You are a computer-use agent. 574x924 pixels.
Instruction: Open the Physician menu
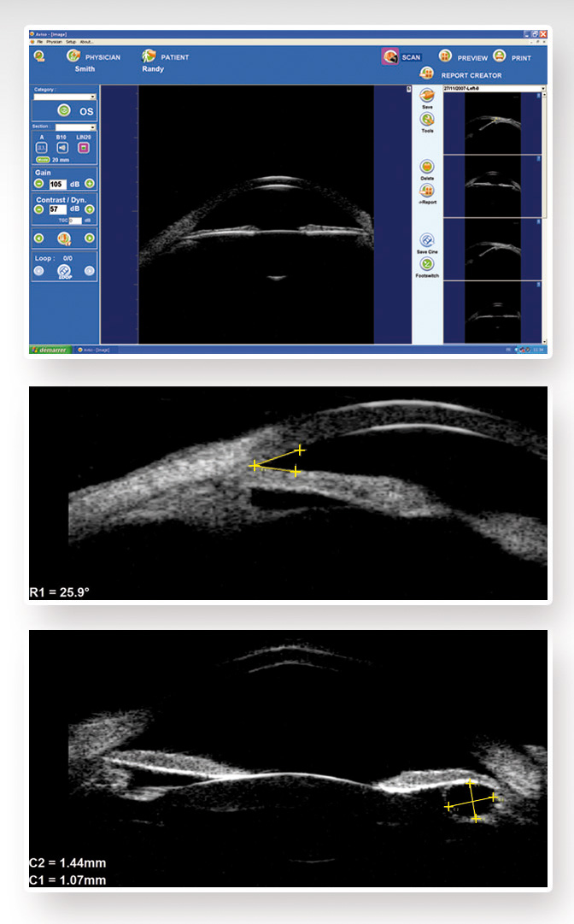[x=55, y=41]
